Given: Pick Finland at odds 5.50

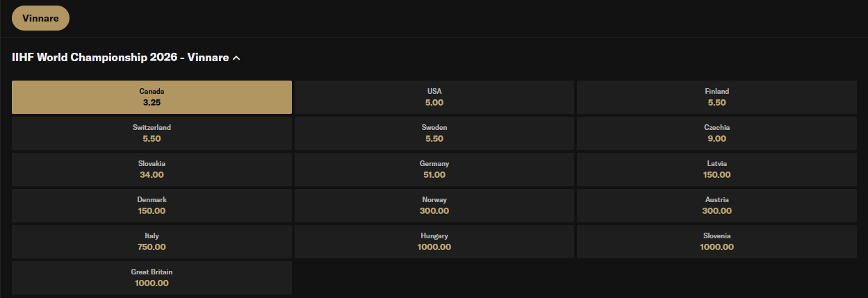Looking at the screenshot, I should (x=716, y=97).
